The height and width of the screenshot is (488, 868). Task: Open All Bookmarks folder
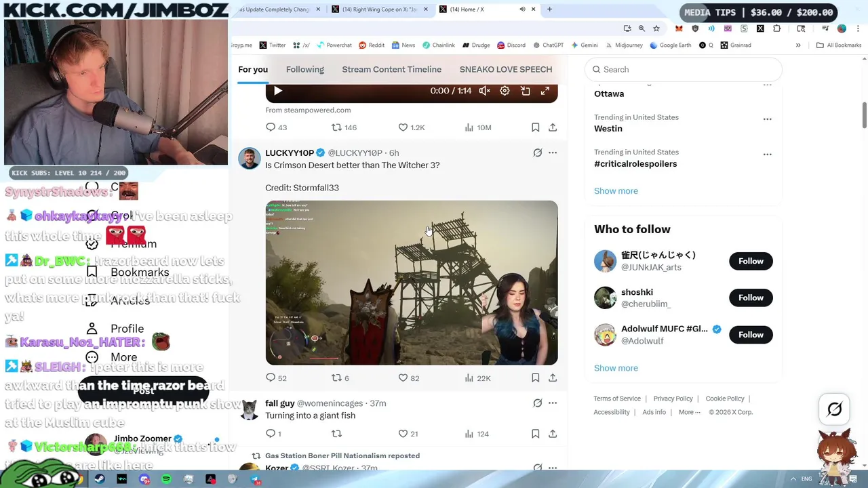coord(839,45)
